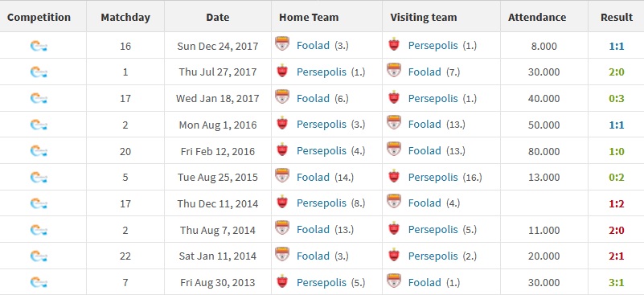The width and height of the screenshot is (644, 295).
Task: Open the 0:3 result from Jan 18, 2017
Action: tap(617, 99)
